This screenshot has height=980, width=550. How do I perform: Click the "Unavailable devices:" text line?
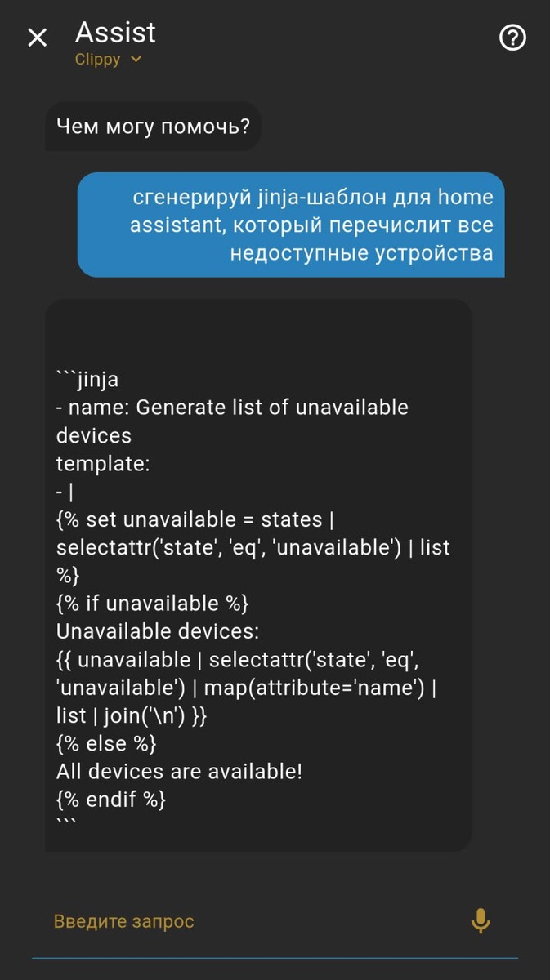coord(157,631)
